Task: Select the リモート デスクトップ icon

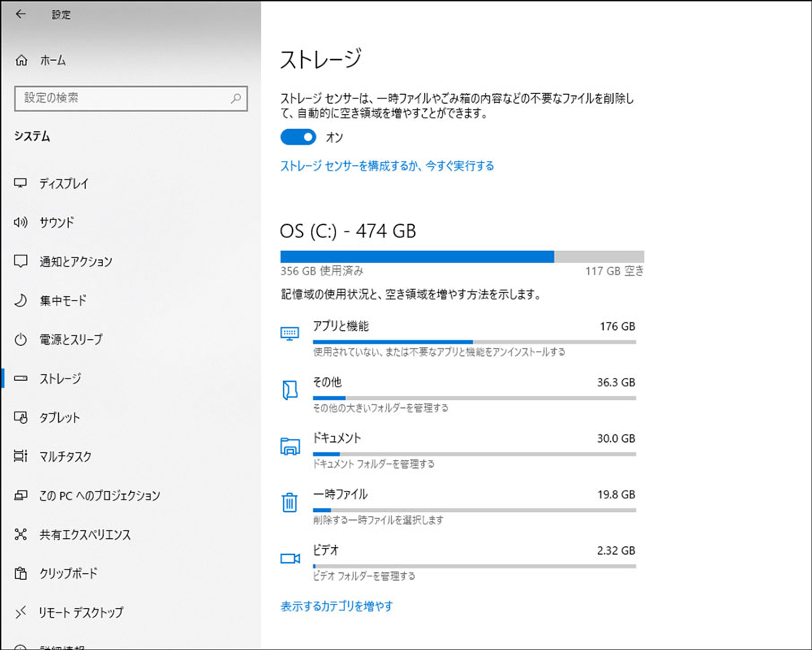Action: [x=21, y=612]
